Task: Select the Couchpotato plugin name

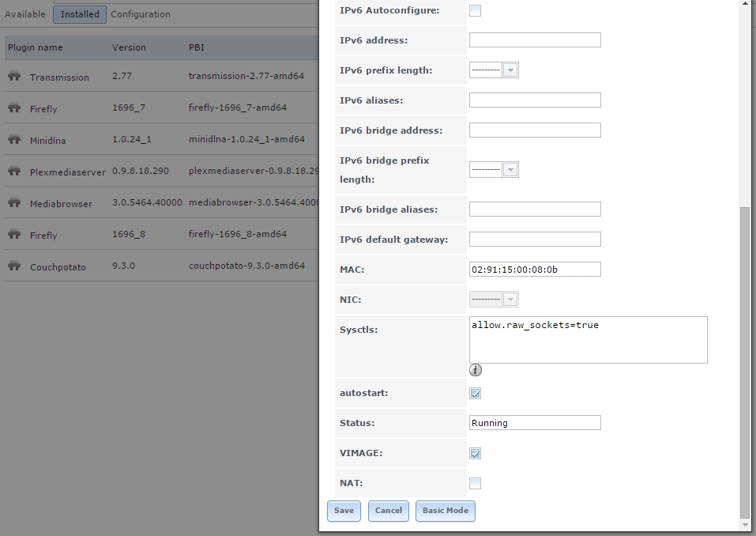Action: coord(58,266)
